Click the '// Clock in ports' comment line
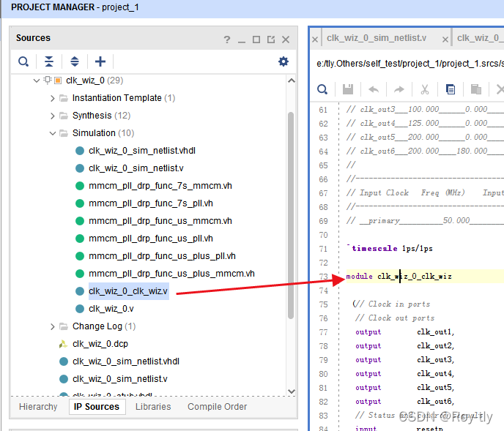 tap(391, 304)
